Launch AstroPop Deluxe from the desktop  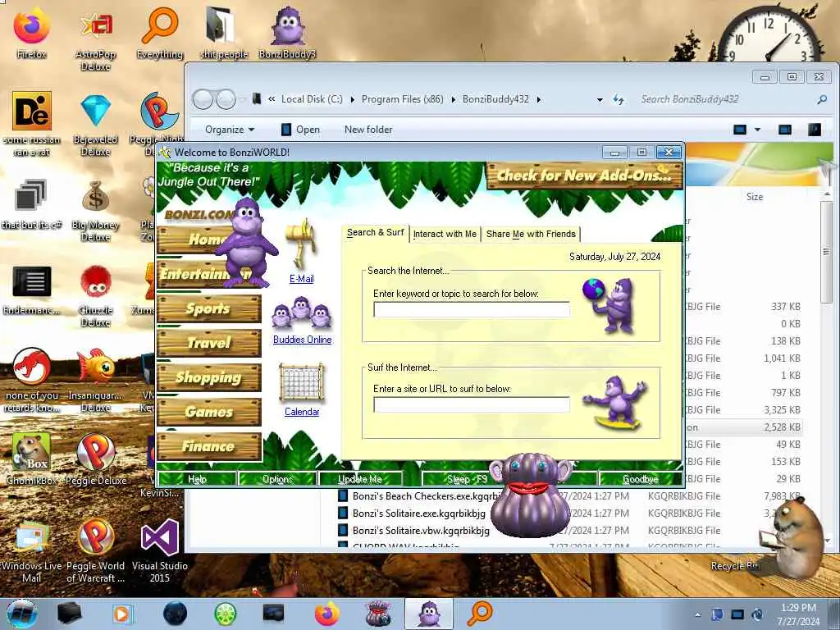[x=95, y=27]
